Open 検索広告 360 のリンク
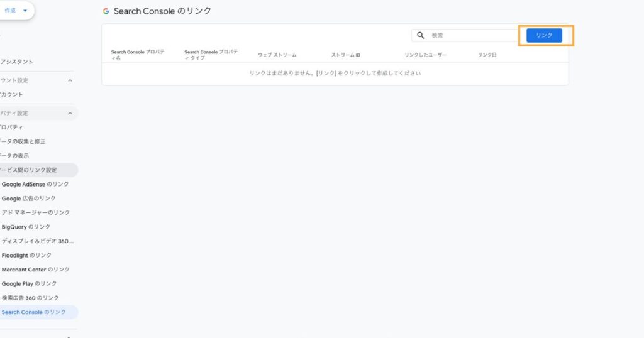Screen dimensions: 644x338 [x=30, y=298]
